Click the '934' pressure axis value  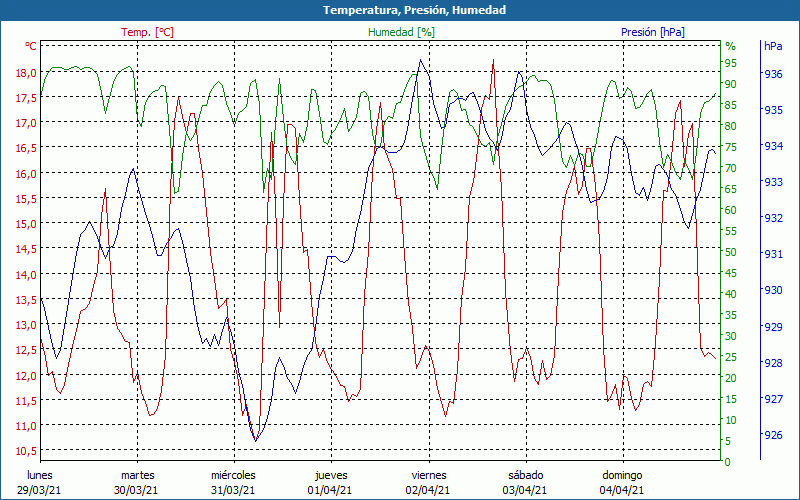[x=773, y=146]
